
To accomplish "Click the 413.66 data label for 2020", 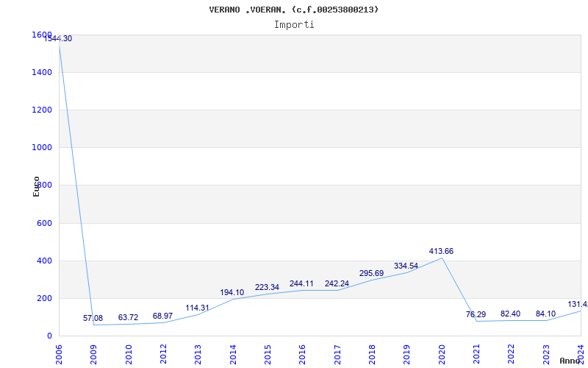I will [441, 252].
